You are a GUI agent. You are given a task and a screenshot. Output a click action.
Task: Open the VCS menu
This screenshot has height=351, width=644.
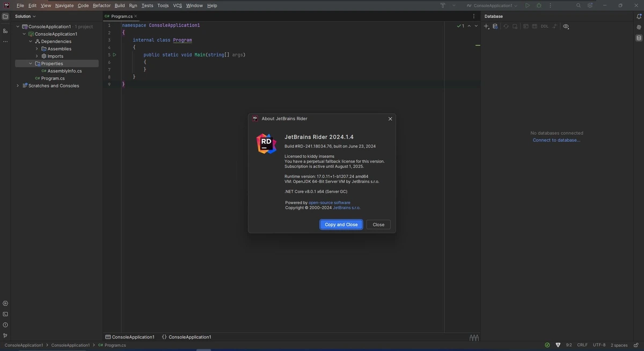click(x=178, y=5)
